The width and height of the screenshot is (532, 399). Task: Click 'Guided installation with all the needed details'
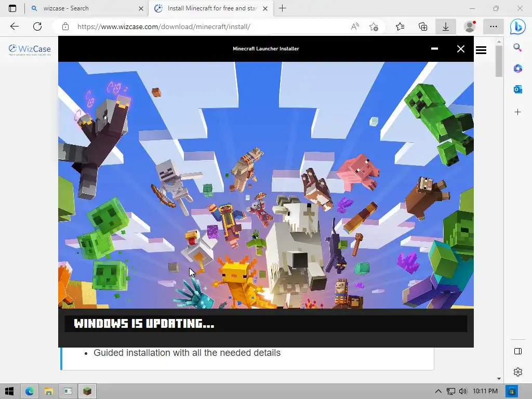click(x=187, y=353)
